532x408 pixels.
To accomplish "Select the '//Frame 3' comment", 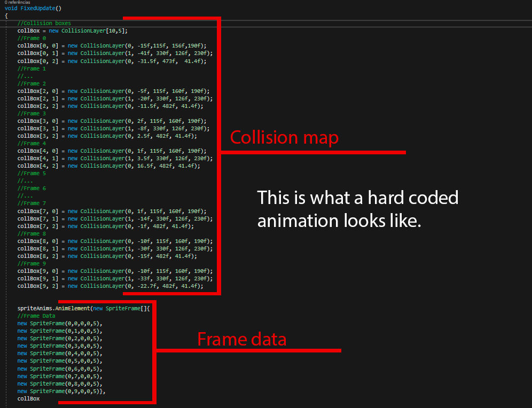I will tap(32, 113).
